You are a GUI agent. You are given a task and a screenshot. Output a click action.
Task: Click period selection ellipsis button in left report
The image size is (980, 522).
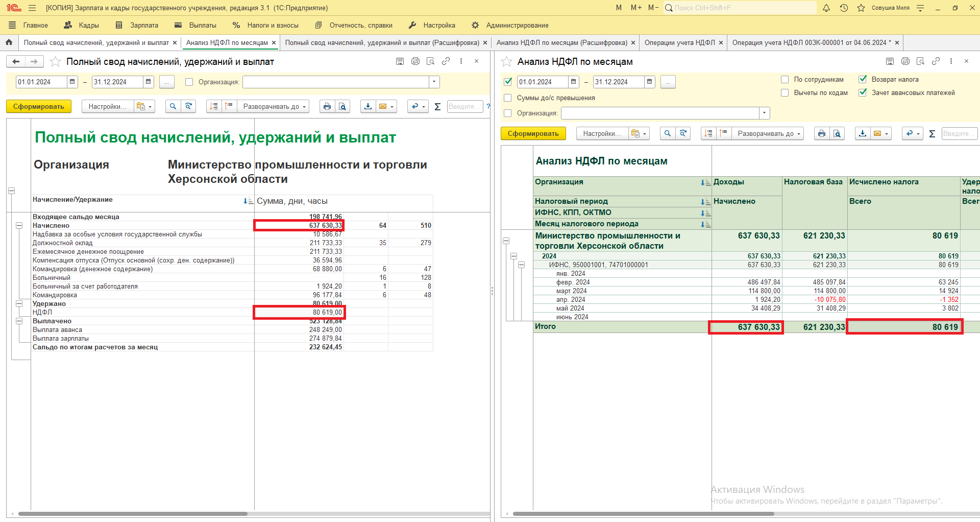[167, 82]
